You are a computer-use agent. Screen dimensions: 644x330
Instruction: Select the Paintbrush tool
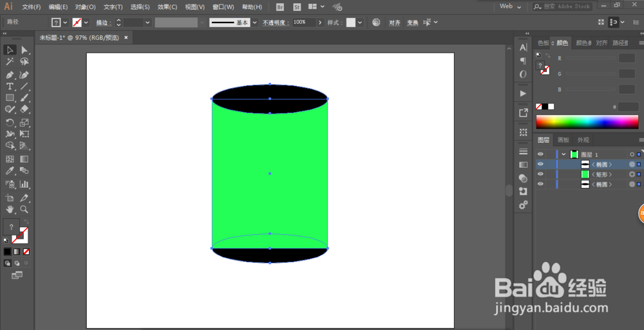tap(24, 98)
